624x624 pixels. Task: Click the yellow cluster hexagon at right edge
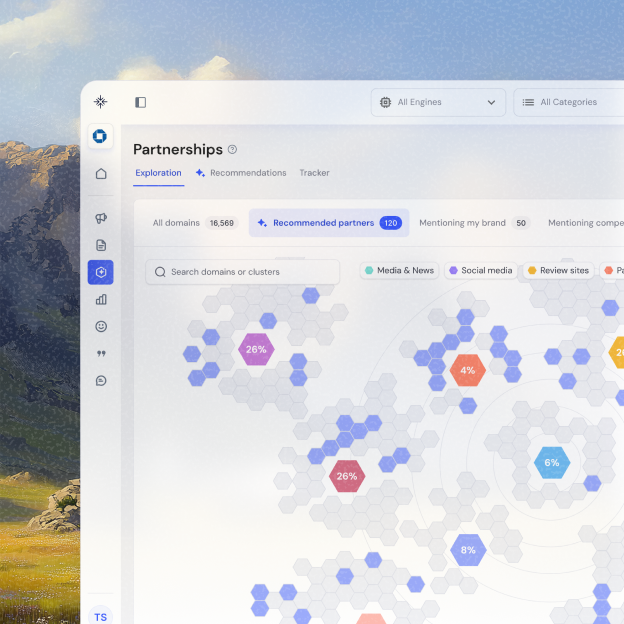pyautogui.click(x=617, y=352)
